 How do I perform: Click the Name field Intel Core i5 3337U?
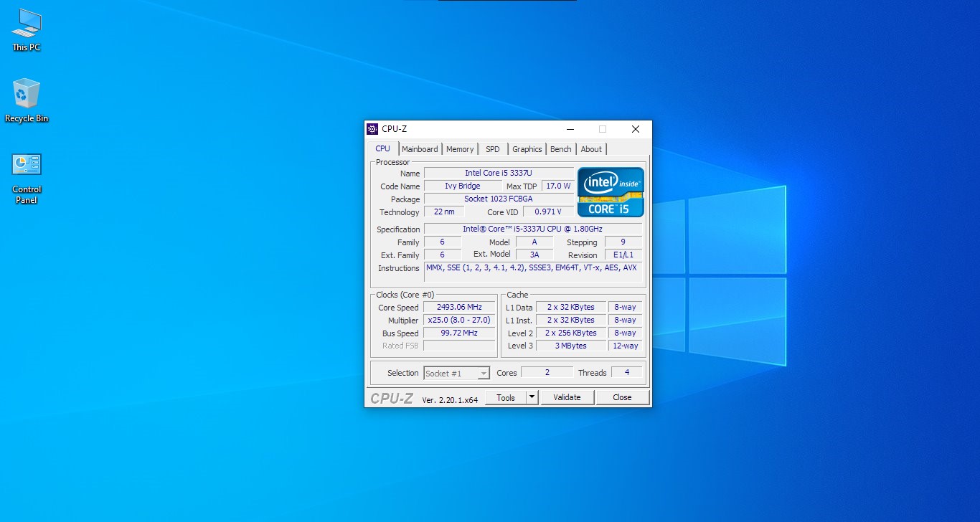pyautogui.click(x=499, y=173)
